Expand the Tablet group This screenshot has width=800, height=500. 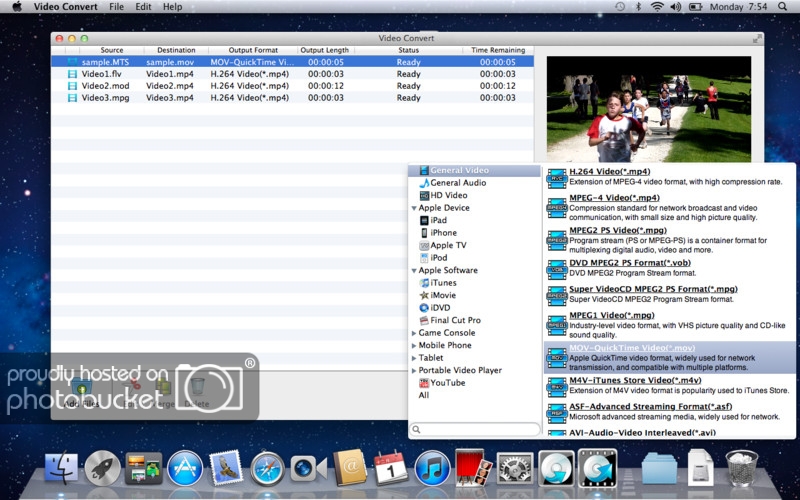click(414, 358)
